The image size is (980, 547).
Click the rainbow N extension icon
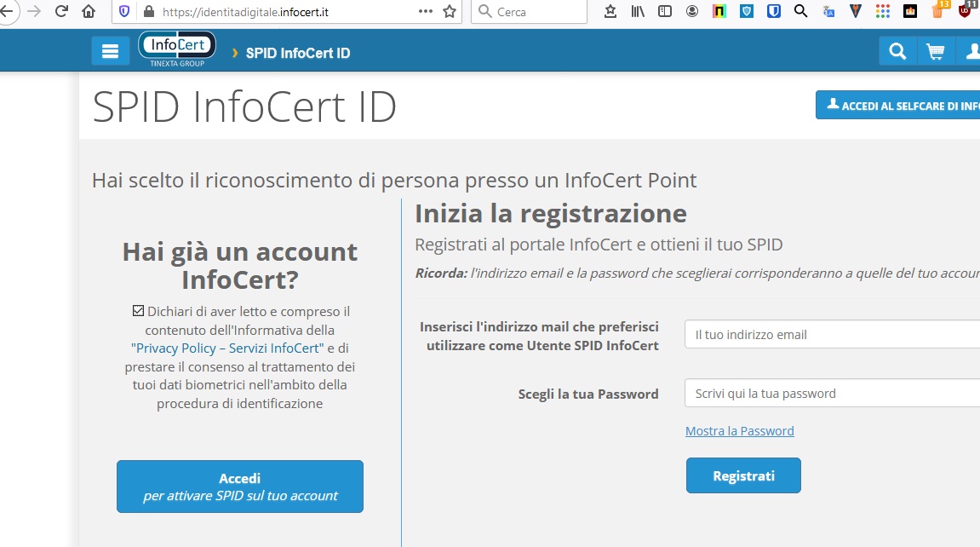[719, 11]
